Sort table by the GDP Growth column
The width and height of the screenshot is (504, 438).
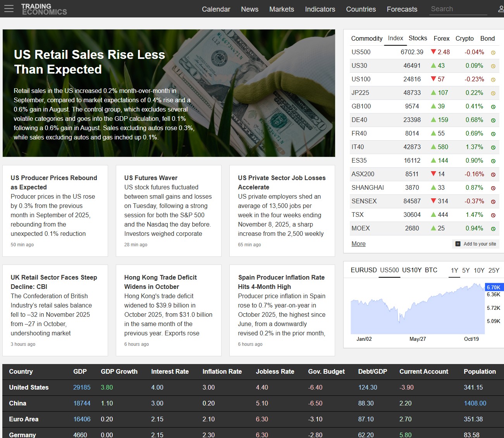coord(119,371)
